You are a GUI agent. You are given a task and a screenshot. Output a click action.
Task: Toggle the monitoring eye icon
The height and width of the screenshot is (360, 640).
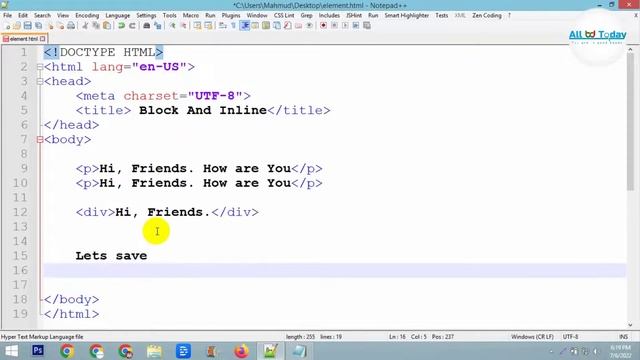(309, 26)
